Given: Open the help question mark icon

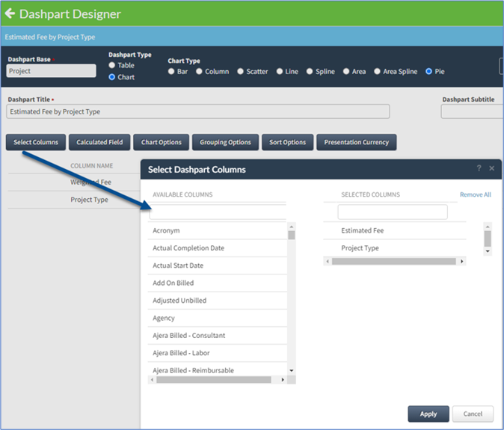Looking at the screenshot, I should (x=479, y=169).
